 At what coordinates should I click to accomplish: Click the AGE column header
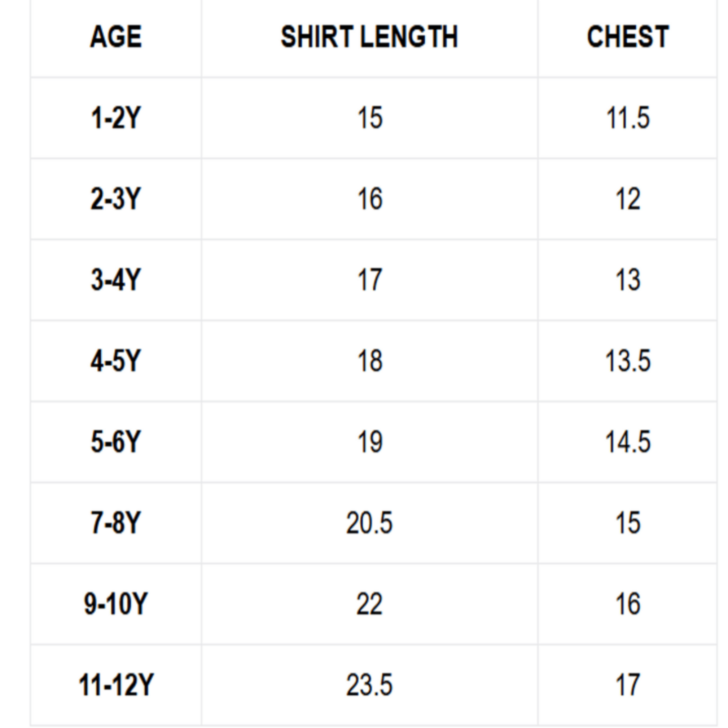(x=116, y=37)
